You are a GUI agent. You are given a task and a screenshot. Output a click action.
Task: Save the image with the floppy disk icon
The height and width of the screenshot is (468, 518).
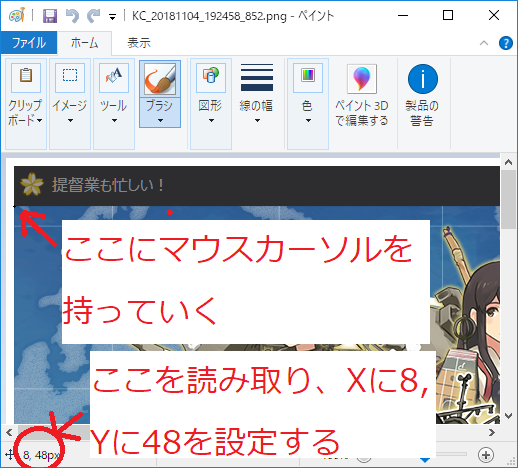point(50,16)
